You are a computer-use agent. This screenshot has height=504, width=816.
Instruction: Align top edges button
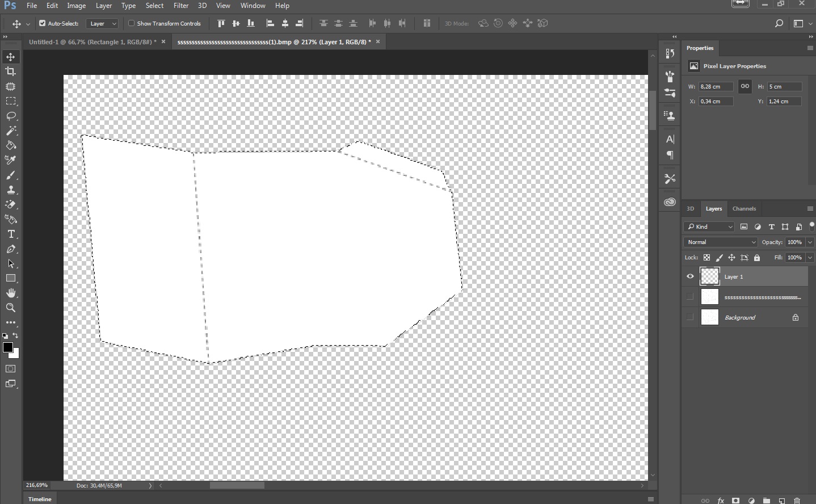[x=221, y=23]
